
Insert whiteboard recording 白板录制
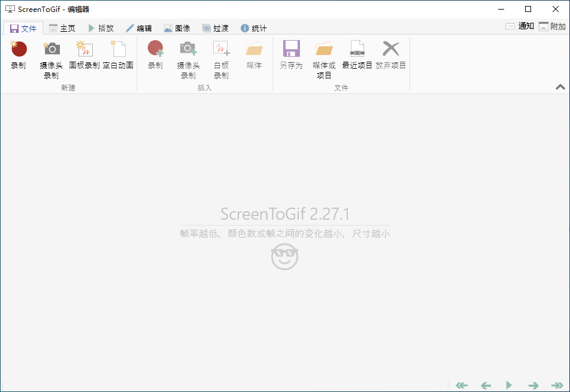pyautogui.click(x=221, y=60)
